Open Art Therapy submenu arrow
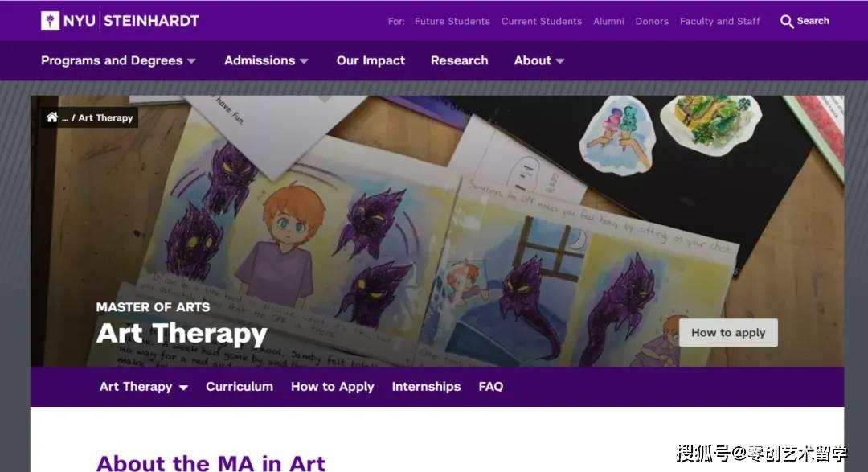Image resolution: width=868 pixels, height=472 pixels. [183, 388]
